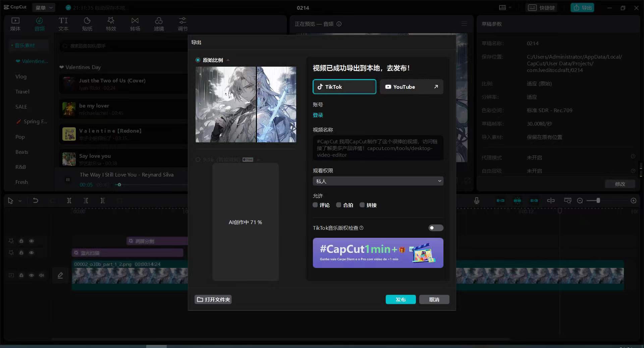
Task: Open the preview panel hamburger menu
Action: (x=464, y=24)
